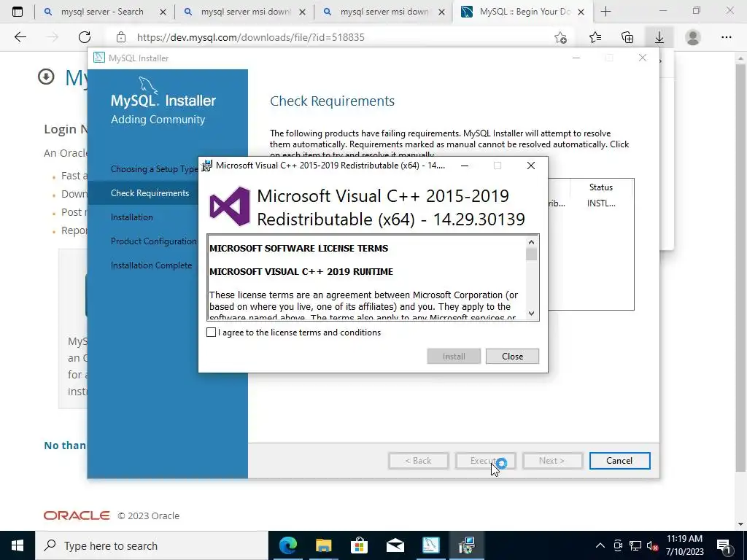This screenshot has width=747, height=560.
Task: Select Installation Complete step
Action: [x=152, y=265]
